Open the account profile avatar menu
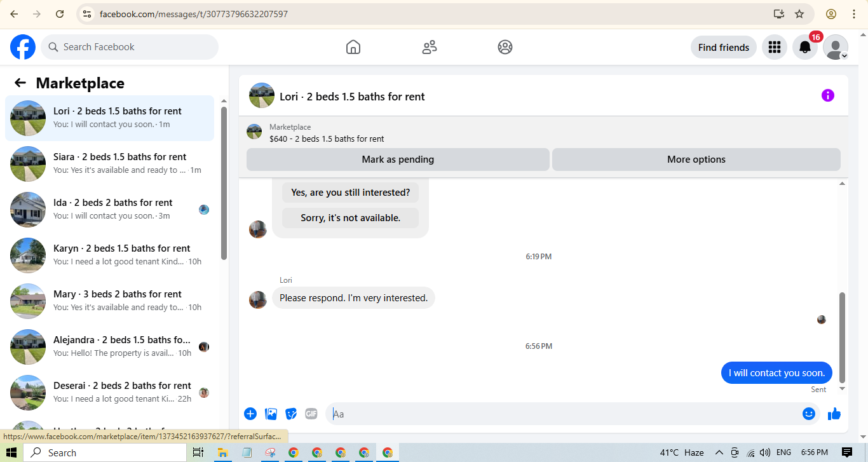868x462 pixels. pos(836,47)
